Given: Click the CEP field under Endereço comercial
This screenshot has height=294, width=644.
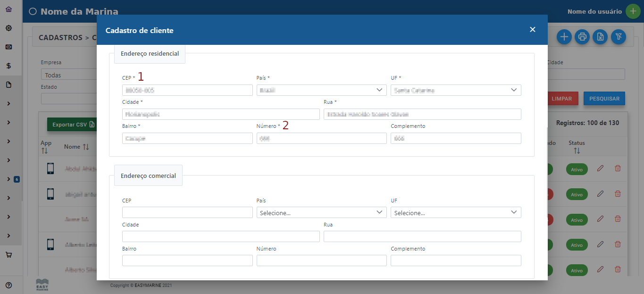Looking at the screenshot, I should pos(187,212).
